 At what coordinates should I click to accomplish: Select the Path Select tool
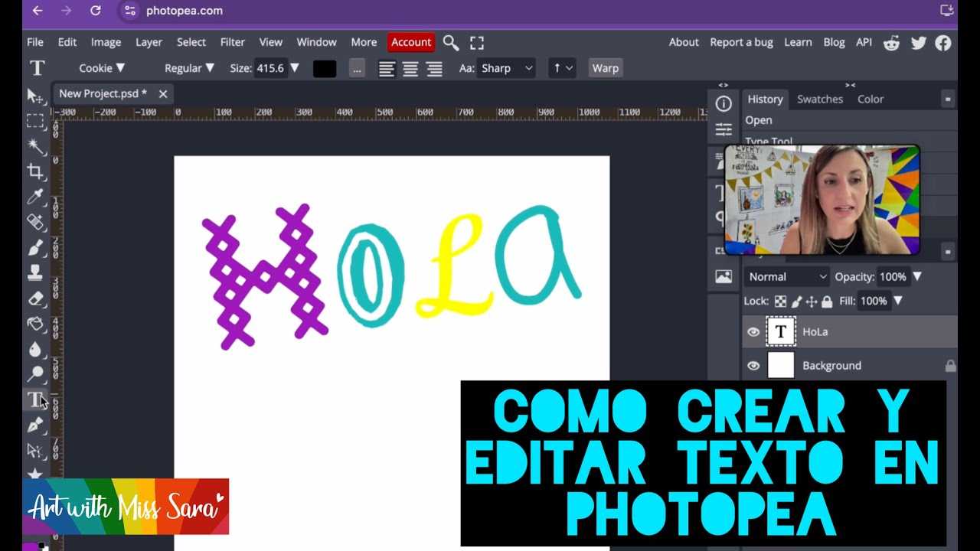click(x=35, y=450)
